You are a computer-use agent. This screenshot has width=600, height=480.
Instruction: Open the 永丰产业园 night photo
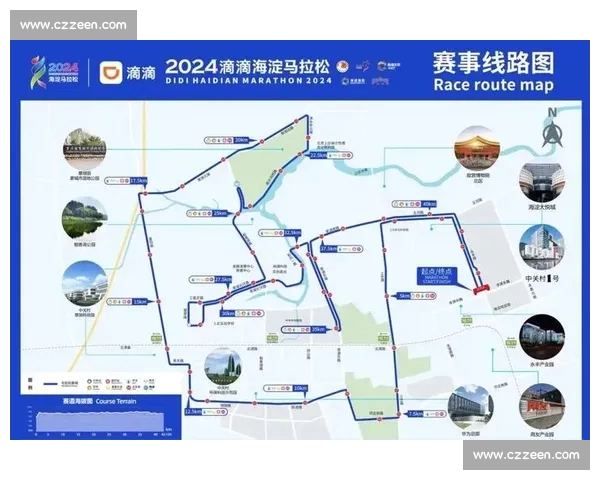click(542, 337)
